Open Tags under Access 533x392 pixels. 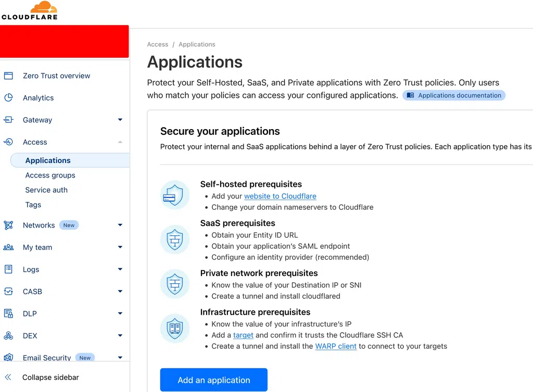33,205
